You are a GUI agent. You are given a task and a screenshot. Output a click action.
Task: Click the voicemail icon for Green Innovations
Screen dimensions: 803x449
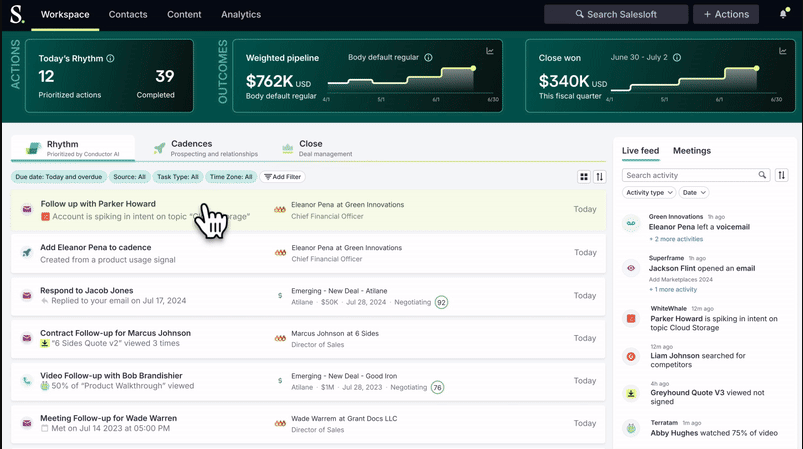coord(631,222)
